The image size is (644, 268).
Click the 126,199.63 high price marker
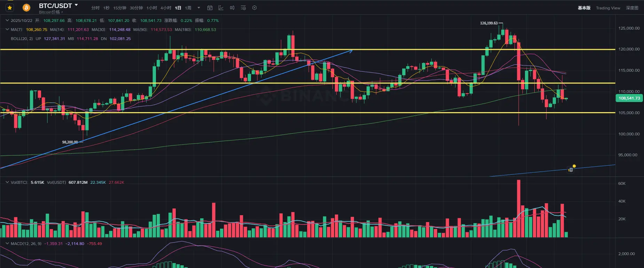(x=489, y=23)
